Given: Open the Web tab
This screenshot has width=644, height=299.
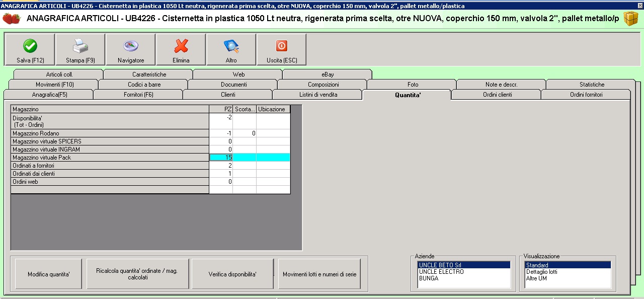Looking at the screenshot, I should pos(238,74).
